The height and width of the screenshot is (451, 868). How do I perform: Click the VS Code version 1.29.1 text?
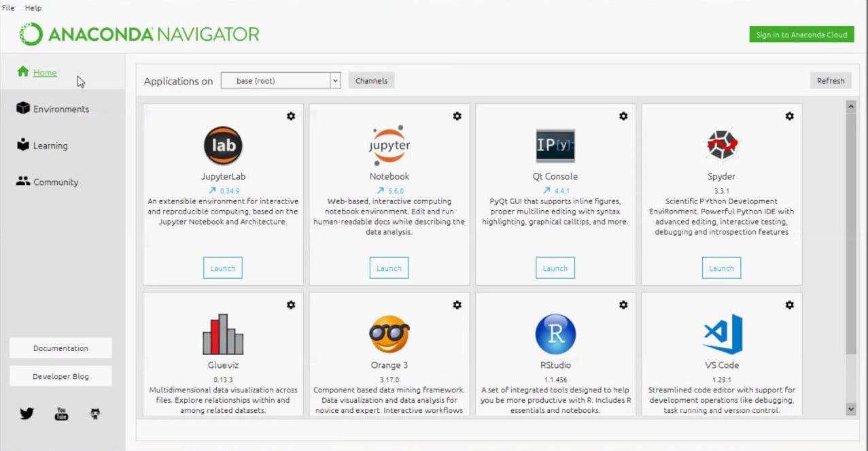pyautogui.click(x=722, y=380)
